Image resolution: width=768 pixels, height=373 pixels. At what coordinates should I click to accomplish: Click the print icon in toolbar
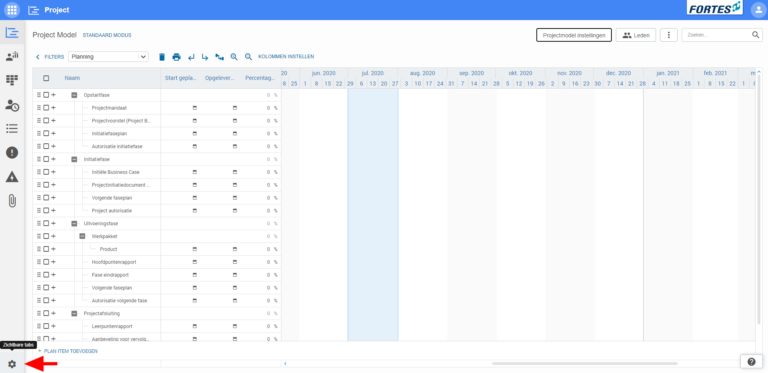[176, 57]
